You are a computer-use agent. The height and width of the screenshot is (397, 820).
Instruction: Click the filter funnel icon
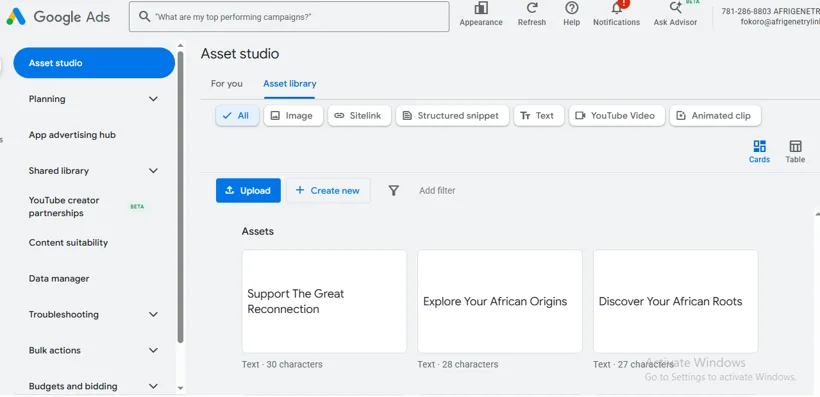click(394, 190)
